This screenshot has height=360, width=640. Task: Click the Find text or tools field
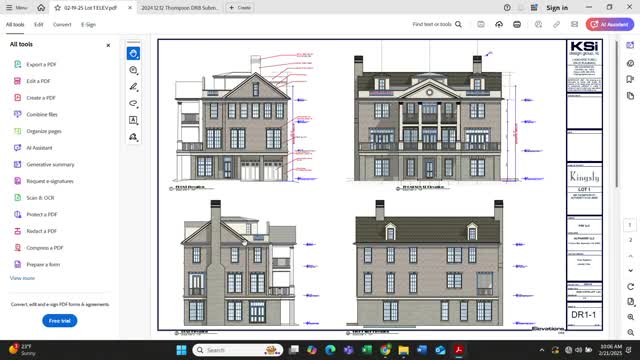437,24
